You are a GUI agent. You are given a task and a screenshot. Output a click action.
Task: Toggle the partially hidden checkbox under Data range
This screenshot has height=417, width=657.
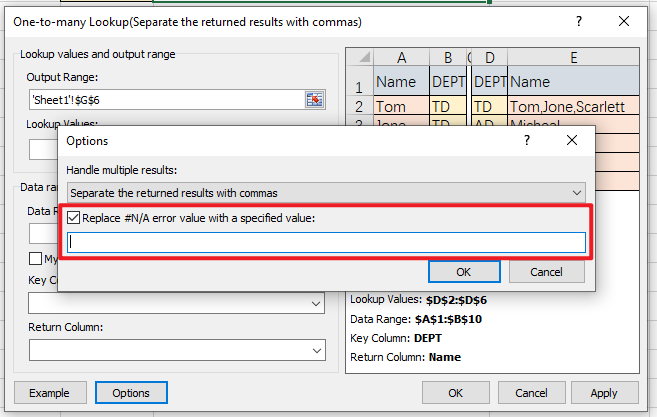coord(35,259)
